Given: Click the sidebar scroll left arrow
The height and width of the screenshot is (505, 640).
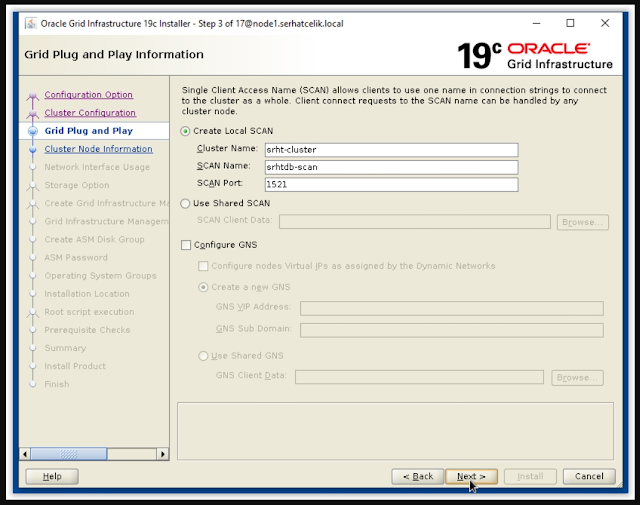Looking at the screenshot, I should point(25,454).
